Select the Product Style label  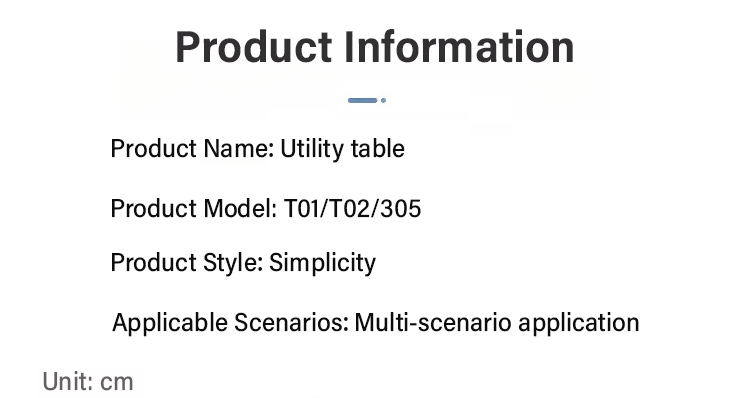[x=187, y=263]
